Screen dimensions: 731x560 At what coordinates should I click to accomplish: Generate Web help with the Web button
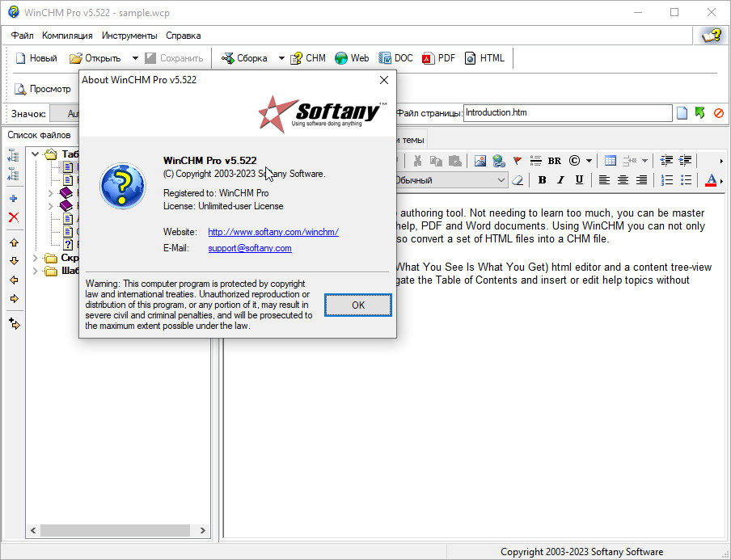(352, 58)
